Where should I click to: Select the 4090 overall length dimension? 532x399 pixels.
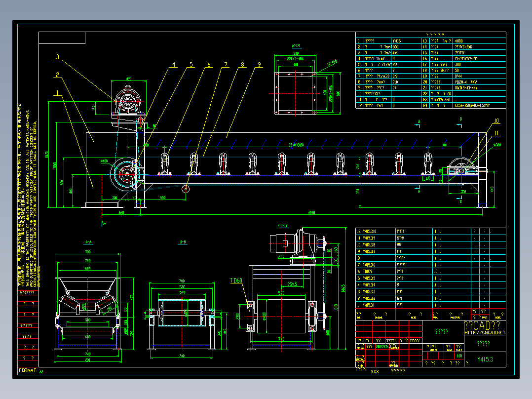[x=311, y=213]
